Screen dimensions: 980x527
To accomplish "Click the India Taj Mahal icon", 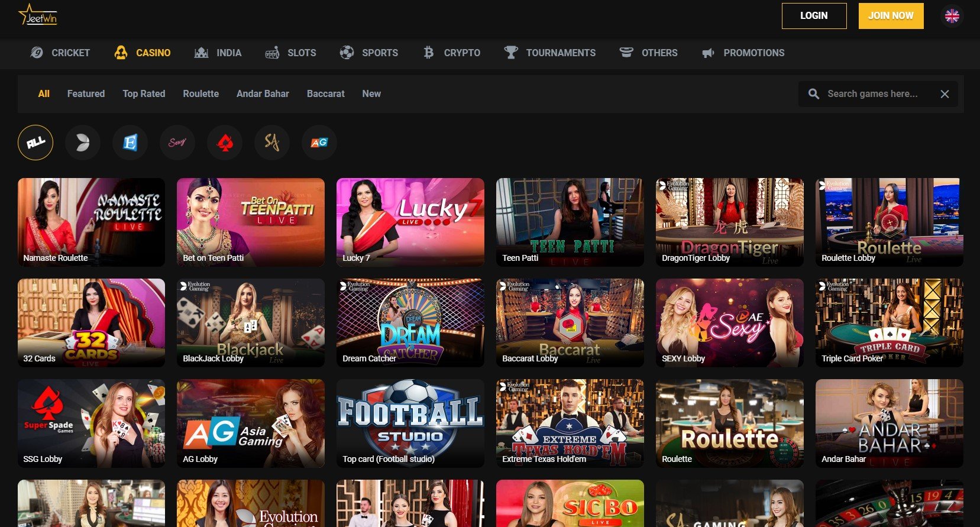I will pos(201,53).
